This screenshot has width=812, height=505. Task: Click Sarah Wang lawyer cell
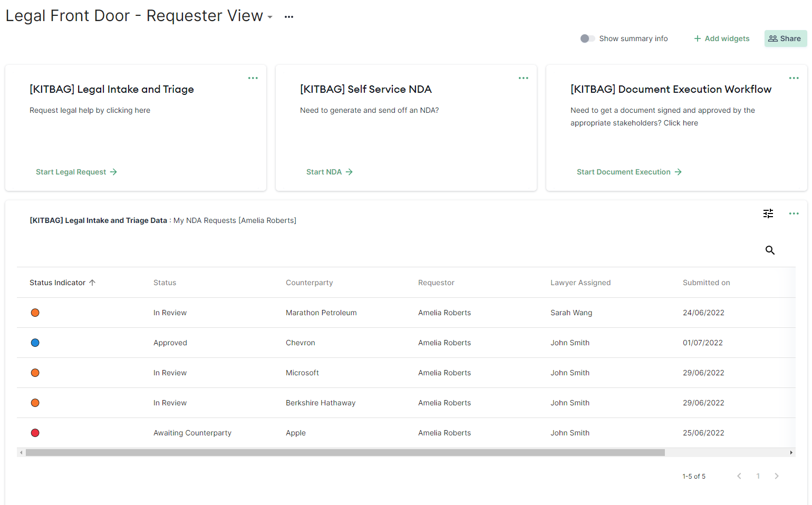[x=571, y=313]
